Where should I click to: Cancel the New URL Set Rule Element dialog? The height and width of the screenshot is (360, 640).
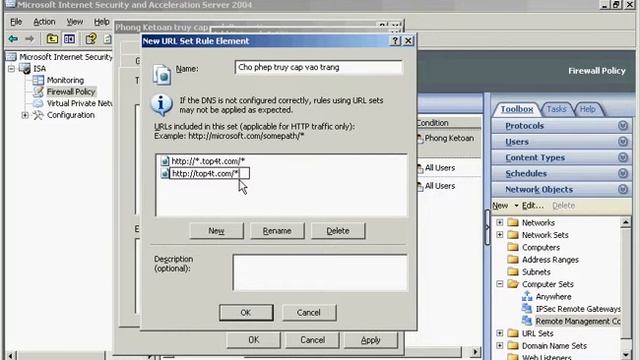point(309,313)
